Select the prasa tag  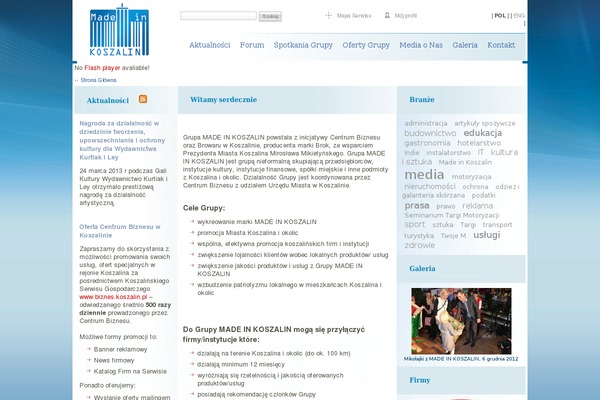[x=417, y=206]
